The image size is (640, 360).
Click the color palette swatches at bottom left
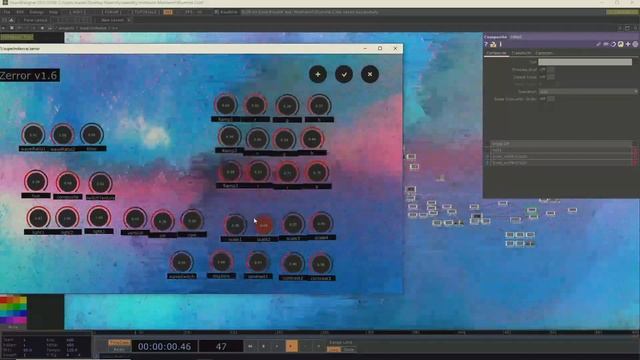coord(13,310)
